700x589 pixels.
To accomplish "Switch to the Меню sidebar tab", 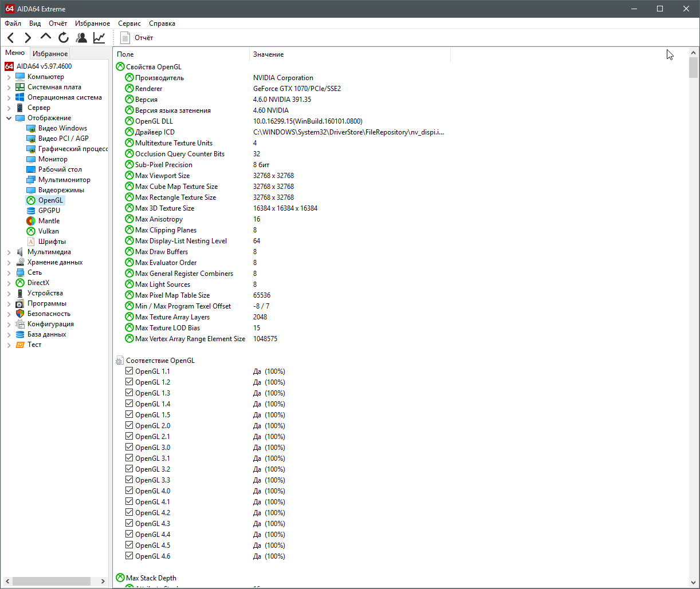I will (x=15, y=53).
